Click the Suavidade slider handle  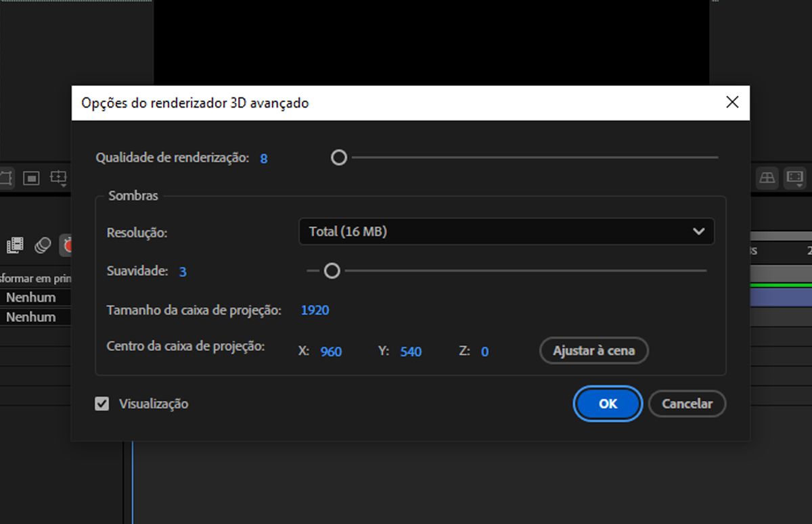[332, 270]
